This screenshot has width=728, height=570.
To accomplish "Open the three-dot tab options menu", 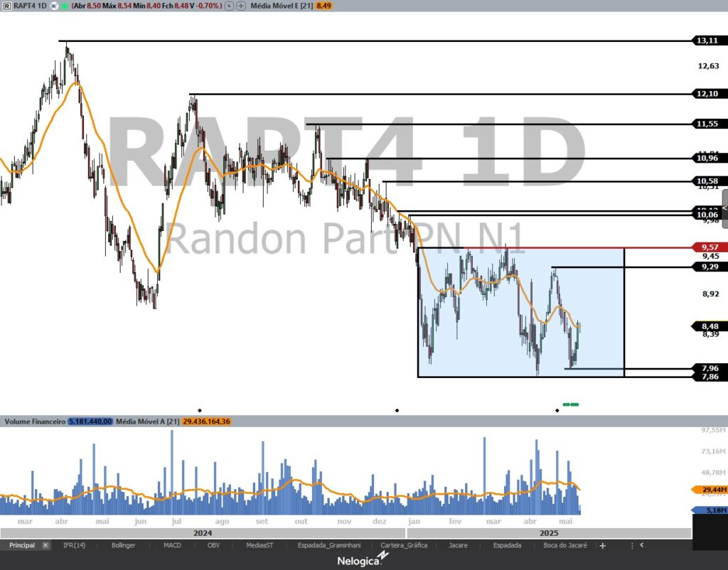I will [632, 545].
